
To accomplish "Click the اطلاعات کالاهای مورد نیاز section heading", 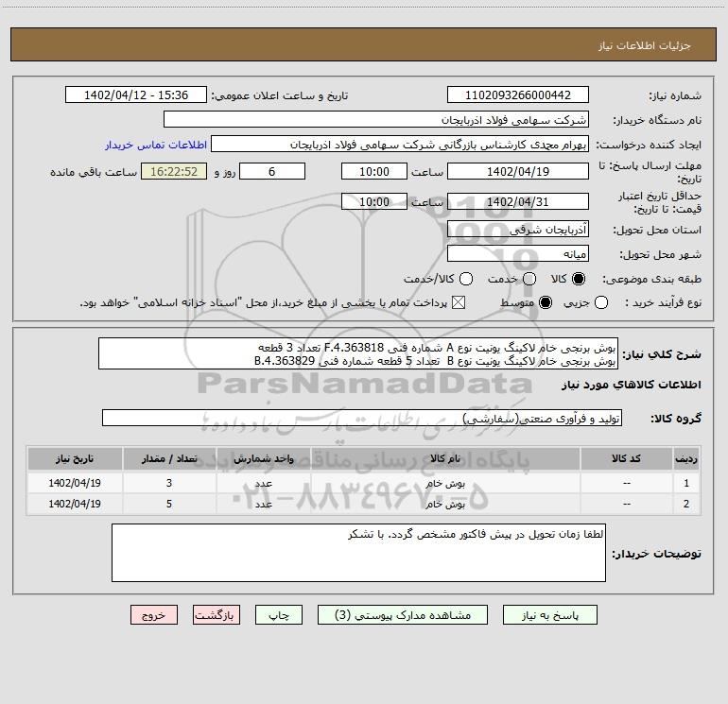I will tap(632, 385).
